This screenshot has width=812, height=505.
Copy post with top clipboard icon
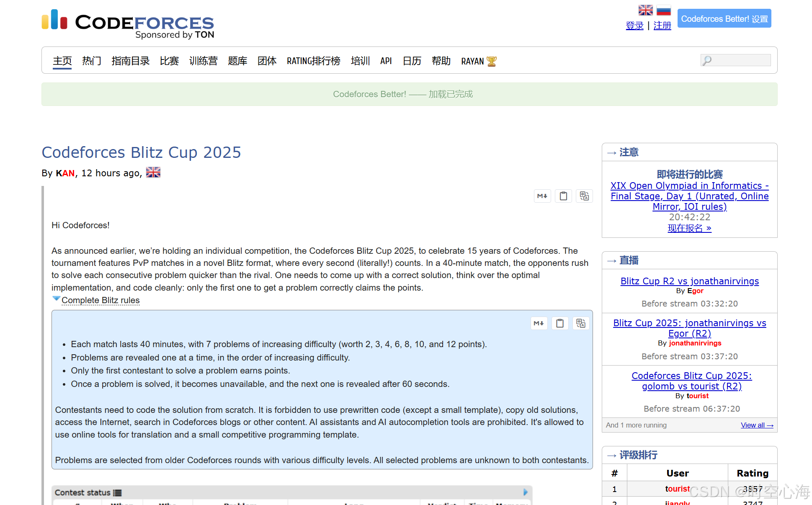[x=563, y=196]
